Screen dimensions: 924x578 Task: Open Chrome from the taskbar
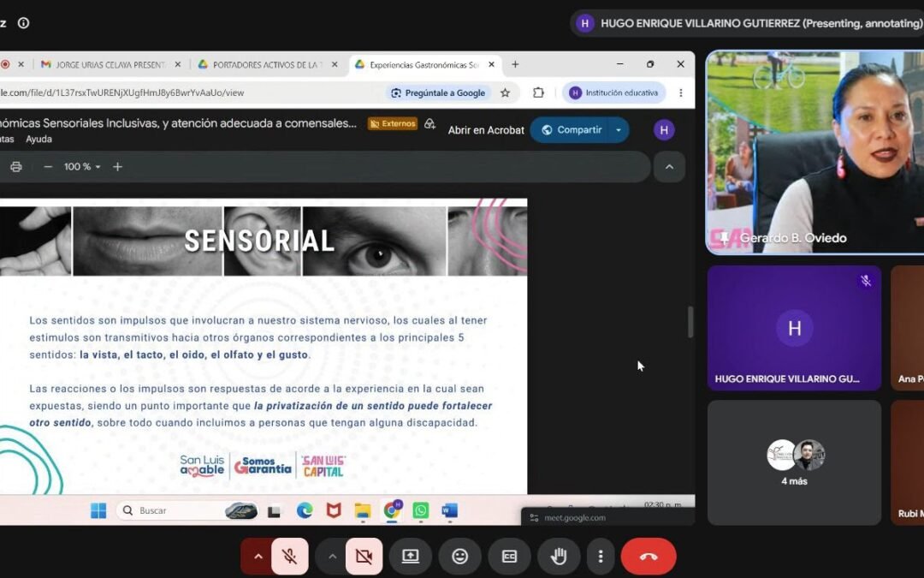tap(391, 510)
